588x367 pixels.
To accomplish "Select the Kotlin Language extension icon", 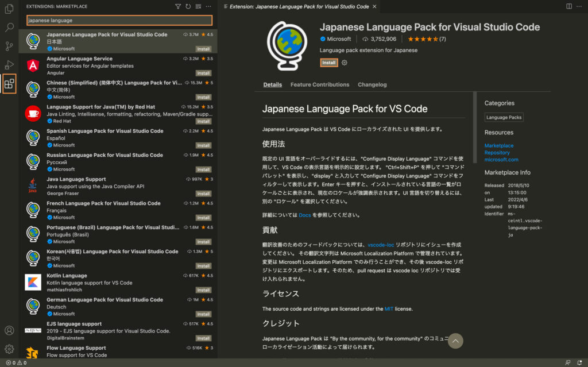I will [33, 282].
